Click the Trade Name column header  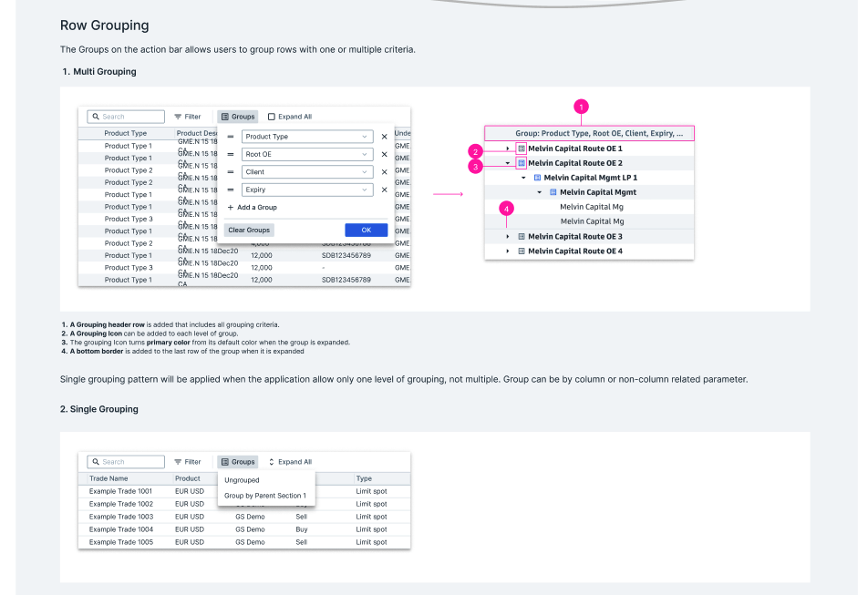click(108, 478)
